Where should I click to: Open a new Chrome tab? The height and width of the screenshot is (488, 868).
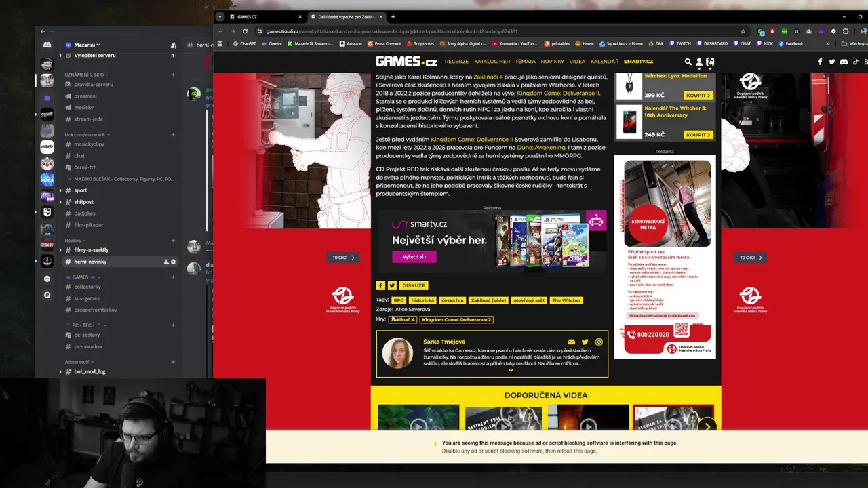click(393, 16)
